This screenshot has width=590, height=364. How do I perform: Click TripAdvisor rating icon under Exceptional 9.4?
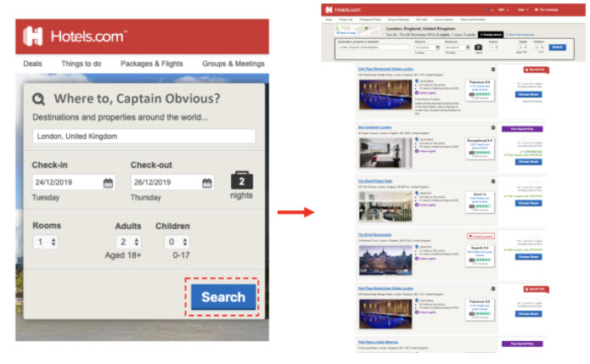[x=471, y=153]
